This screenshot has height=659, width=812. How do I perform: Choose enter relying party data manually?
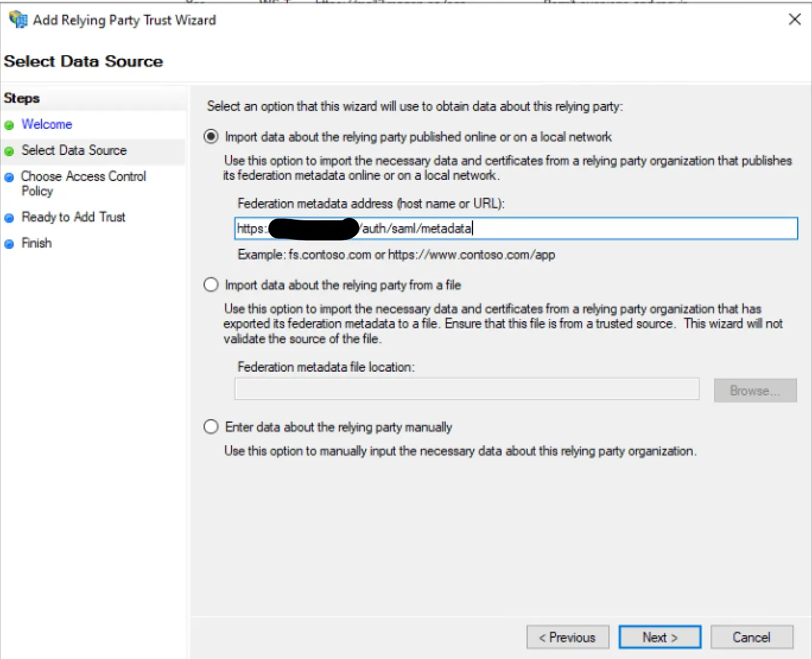pos(211,427)
